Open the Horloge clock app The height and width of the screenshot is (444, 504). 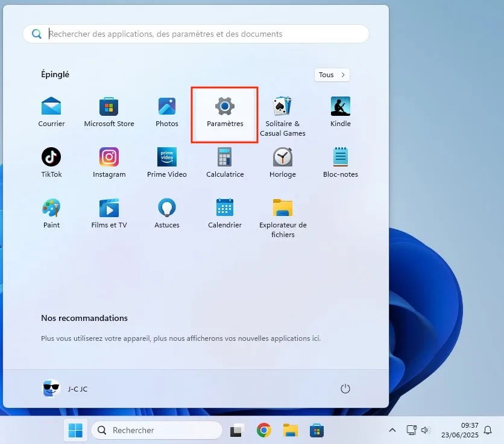point(283,162)
